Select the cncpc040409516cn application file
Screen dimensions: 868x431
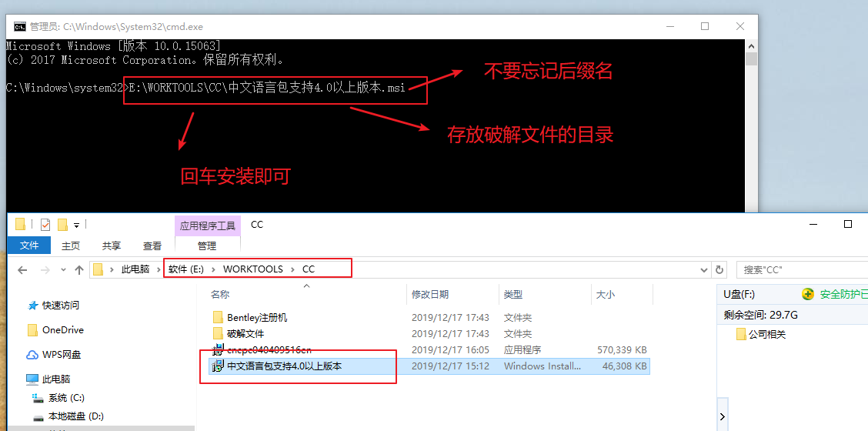pos(269,349)
